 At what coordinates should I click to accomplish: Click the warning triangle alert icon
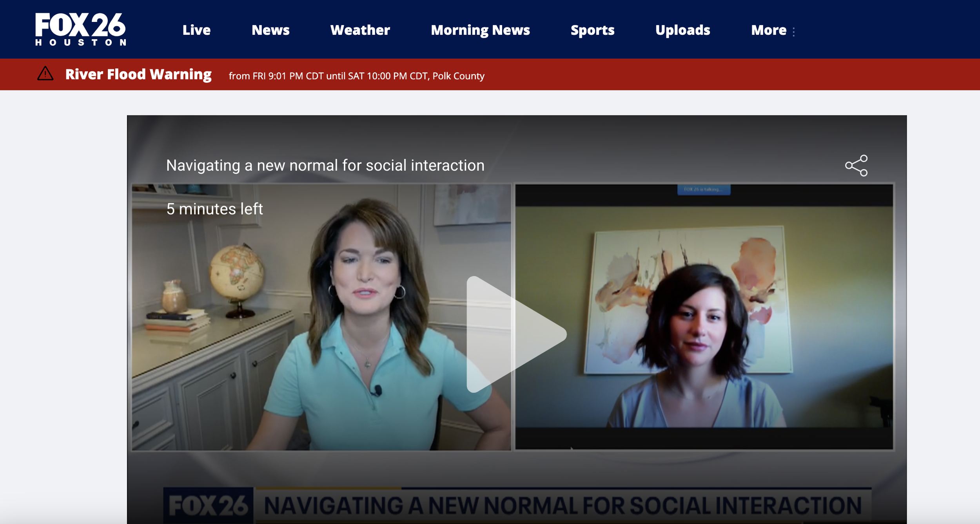coord(45,74)
